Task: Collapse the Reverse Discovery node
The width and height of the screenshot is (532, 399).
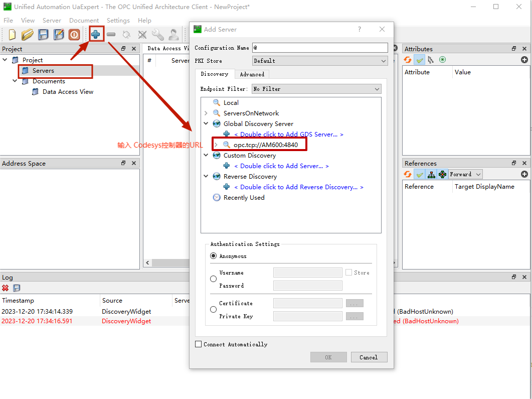Action: [206, 176]
